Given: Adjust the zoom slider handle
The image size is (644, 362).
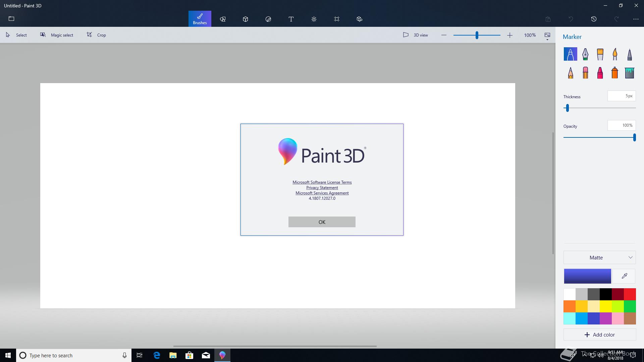Looking at the screenshot, I should point(477,35).
